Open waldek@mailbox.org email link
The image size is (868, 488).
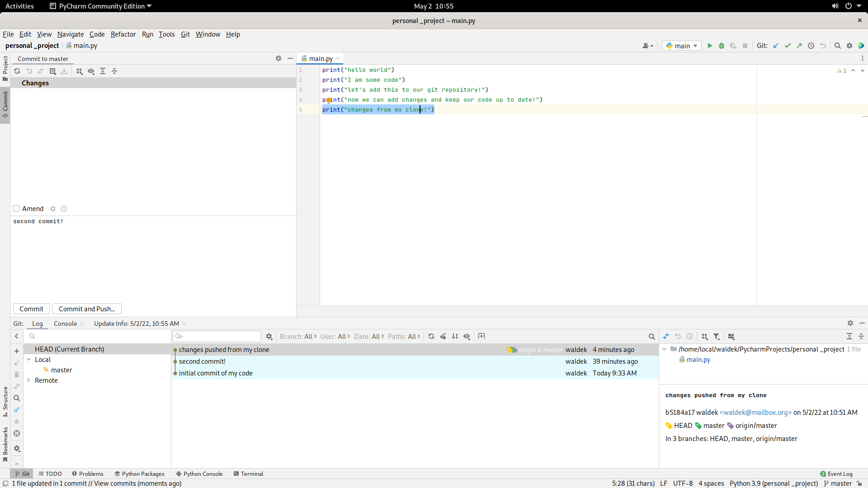point(755,412)
